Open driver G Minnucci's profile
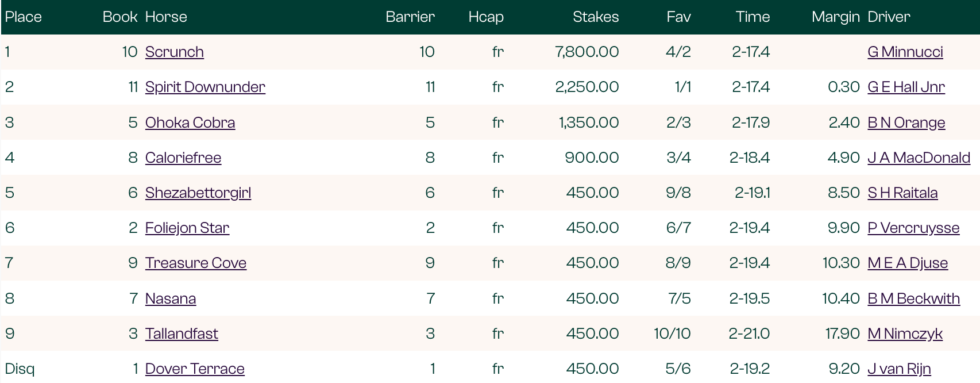 [905, 52]
